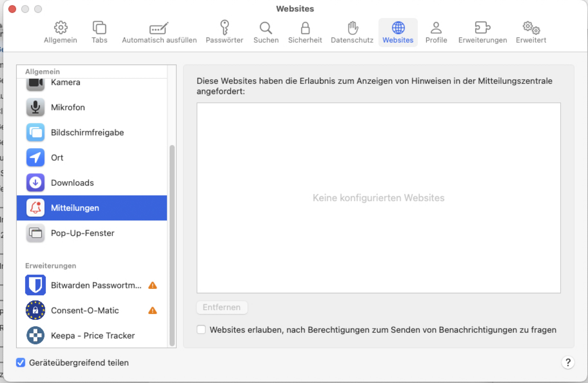Viewport: 588px width, 383px height.
Task: Click the Pop-Up-Fenster window icon
Action: 35,233
